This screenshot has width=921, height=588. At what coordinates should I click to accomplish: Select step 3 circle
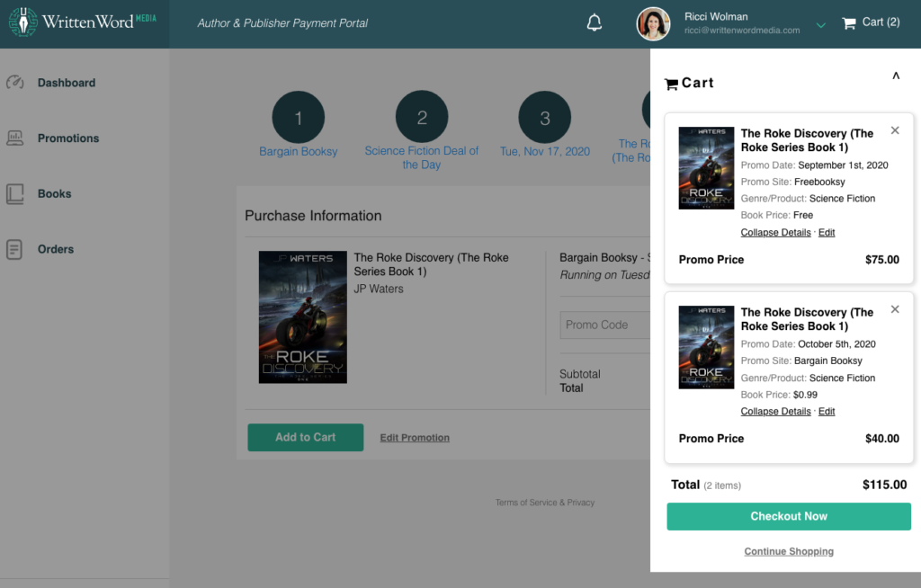click(544, 118)
